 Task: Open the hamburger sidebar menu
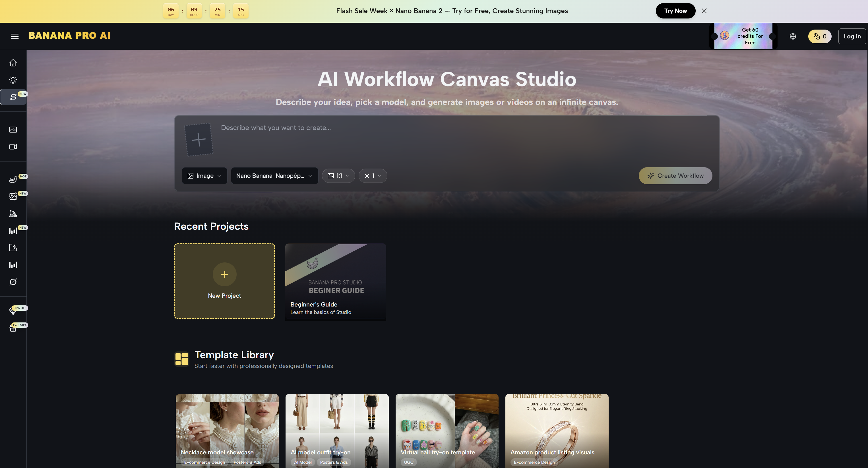tap(15, 36)
